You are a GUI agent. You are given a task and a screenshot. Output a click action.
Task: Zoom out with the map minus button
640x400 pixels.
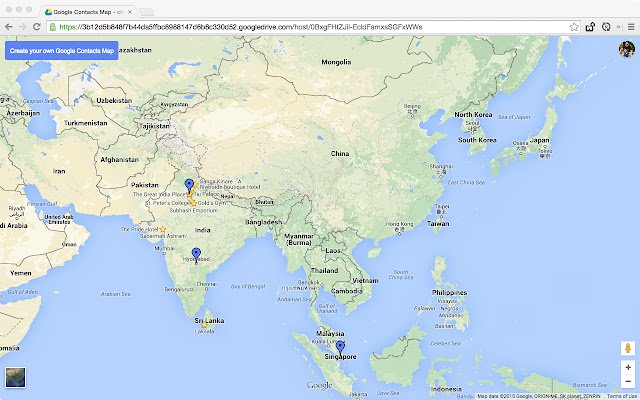coord(628,381)
